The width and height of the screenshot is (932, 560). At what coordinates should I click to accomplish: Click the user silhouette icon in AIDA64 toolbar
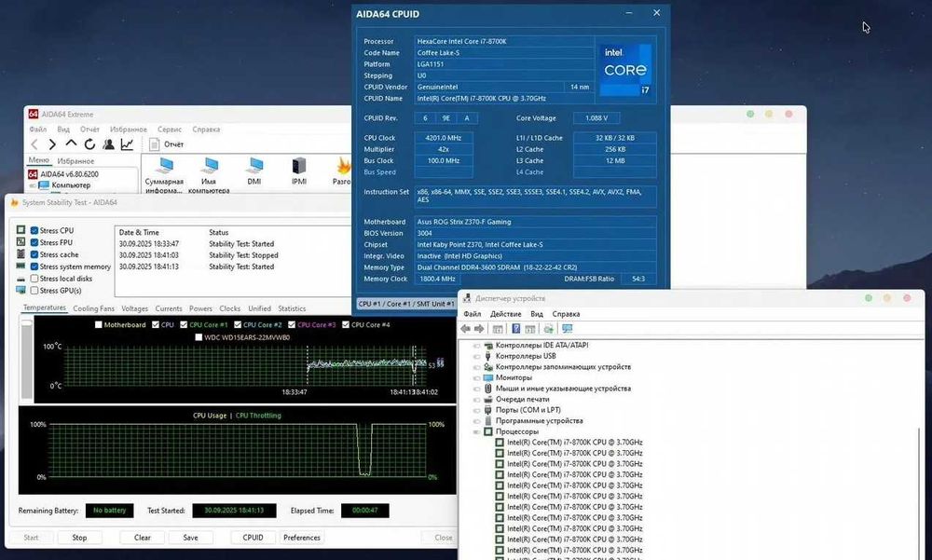click(108, 144)
